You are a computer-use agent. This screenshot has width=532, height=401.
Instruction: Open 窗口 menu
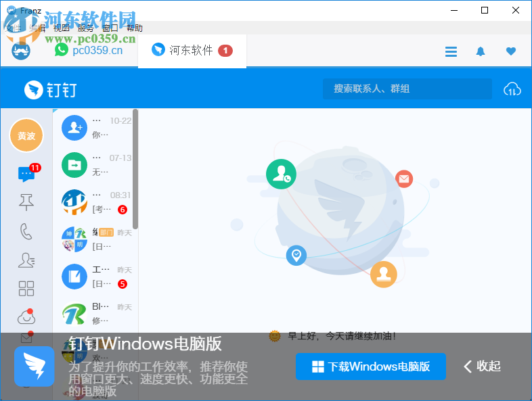[x=110, y=28]
